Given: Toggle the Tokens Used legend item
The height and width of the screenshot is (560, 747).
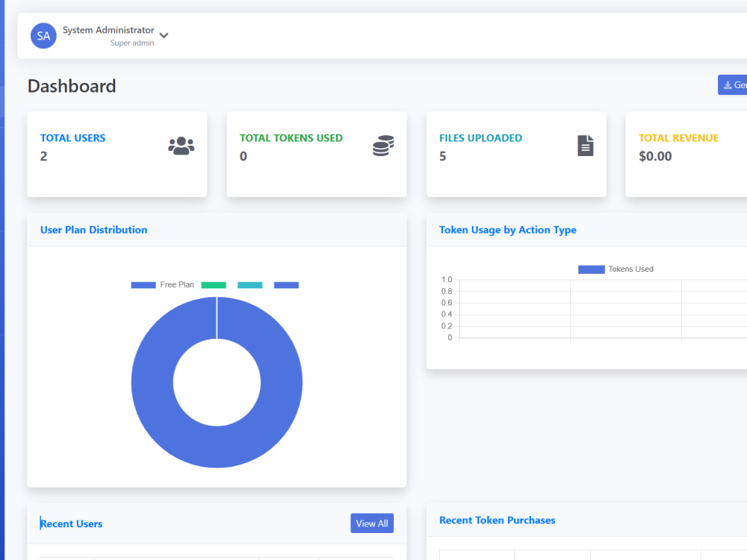Looking at the screenshot, I should (x=616, y=269).
